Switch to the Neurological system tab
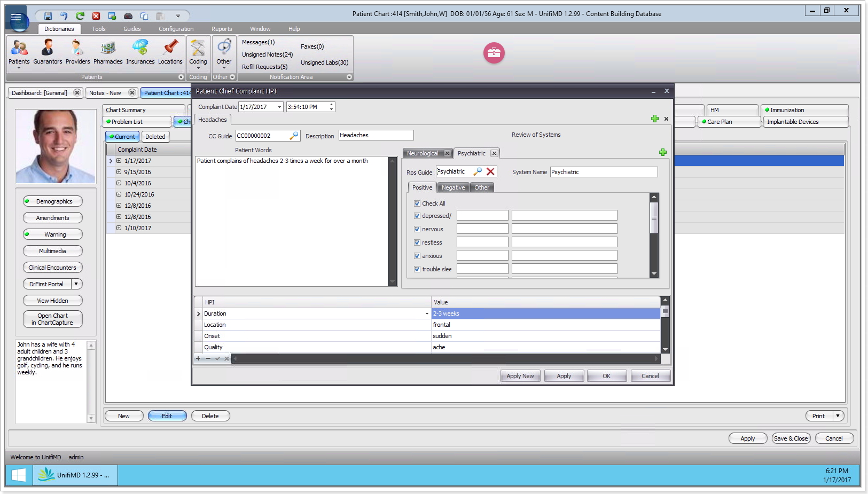Viewport: 868px width, 494px height. (x=423, y=153)
